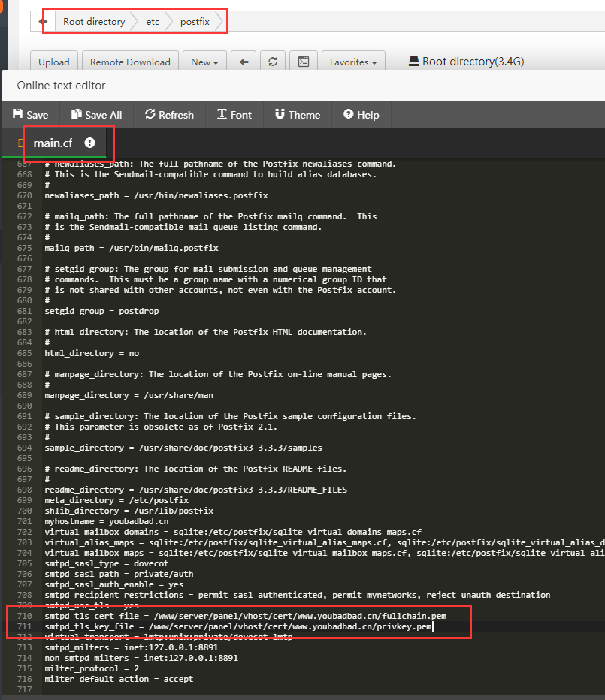This screenshot has width=605, height=700.
Task: Click the back arrow in breadcrumb bar
Action: point(43,22)
